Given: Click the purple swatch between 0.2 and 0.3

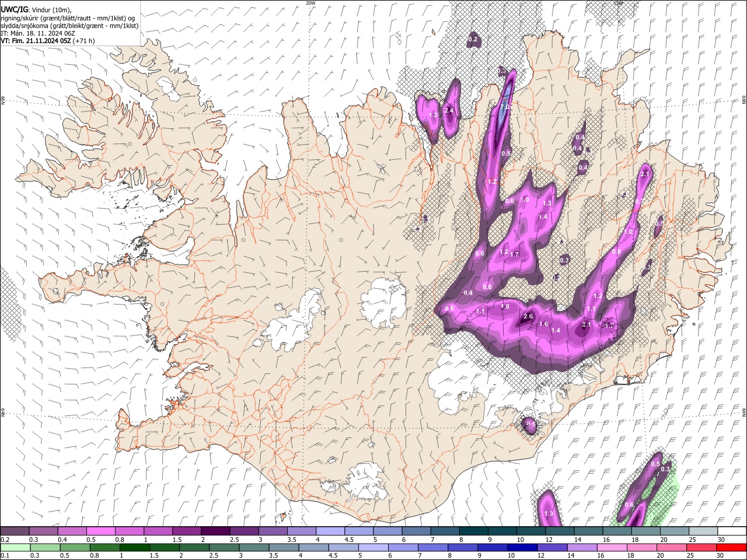Looking at the screenshot, I should [x=15, y=531].
